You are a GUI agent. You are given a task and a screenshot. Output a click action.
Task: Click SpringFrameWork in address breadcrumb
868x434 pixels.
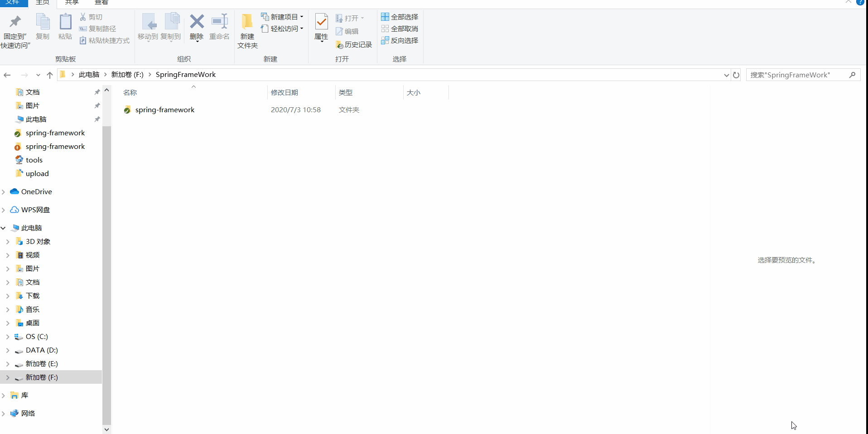(186, 75)
